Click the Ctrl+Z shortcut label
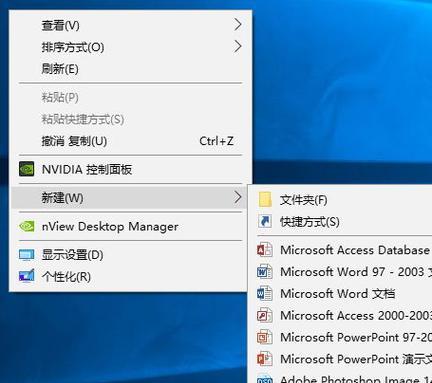Viewport: 432px width, 383px height. (216, 141)
